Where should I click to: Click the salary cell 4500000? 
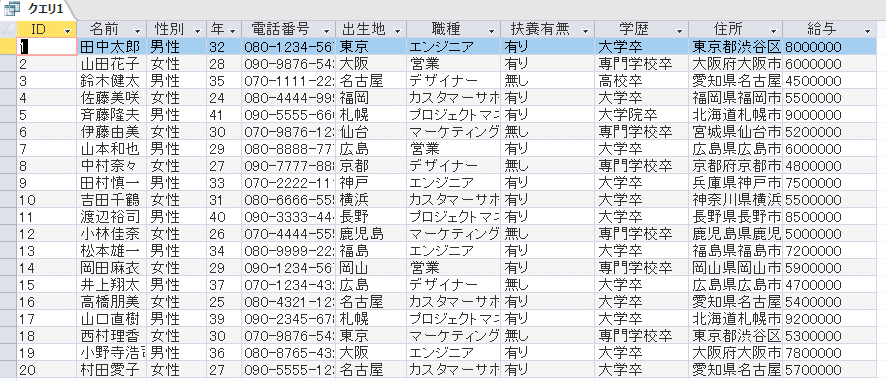[829, 81]
